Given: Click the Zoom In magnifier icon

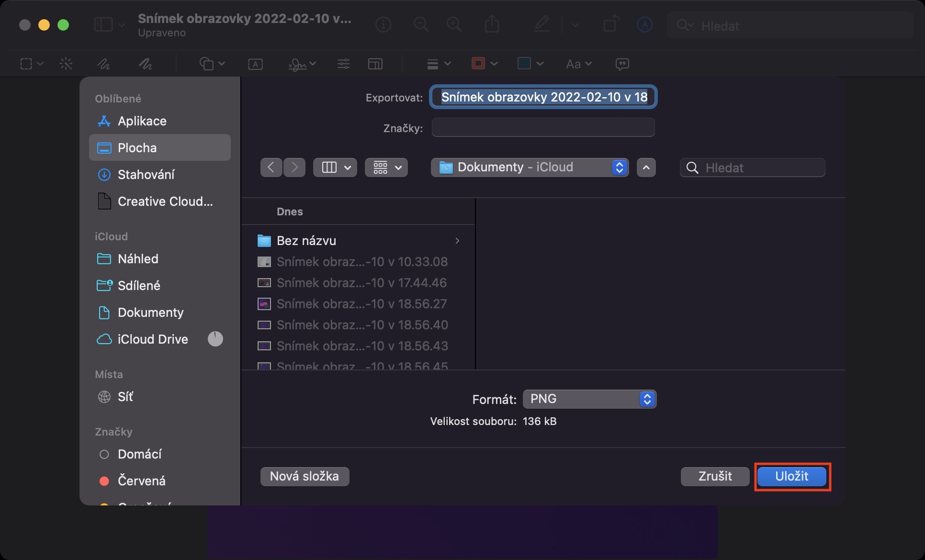Looking at the screenshot, I should point(454,24).
